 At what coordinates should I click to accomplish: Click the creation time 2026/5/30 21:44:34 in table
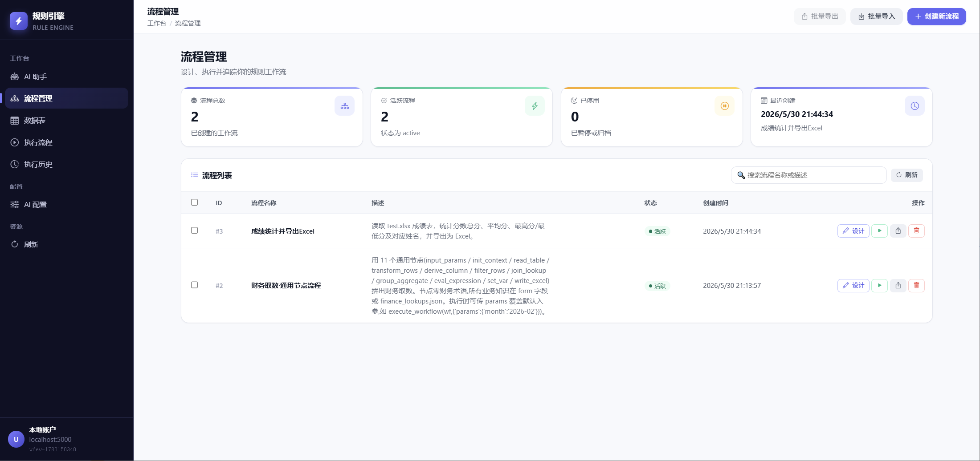[732, 231]
